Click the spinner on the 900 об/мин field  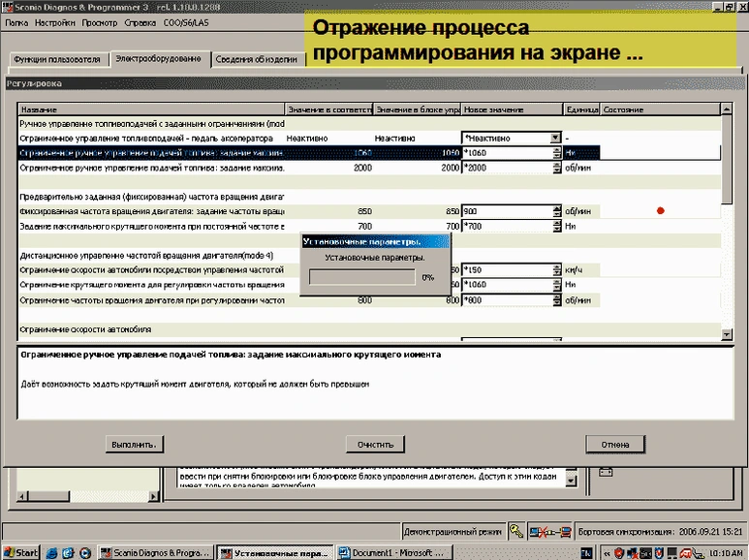pyautogui.click(x=555, y=211)
